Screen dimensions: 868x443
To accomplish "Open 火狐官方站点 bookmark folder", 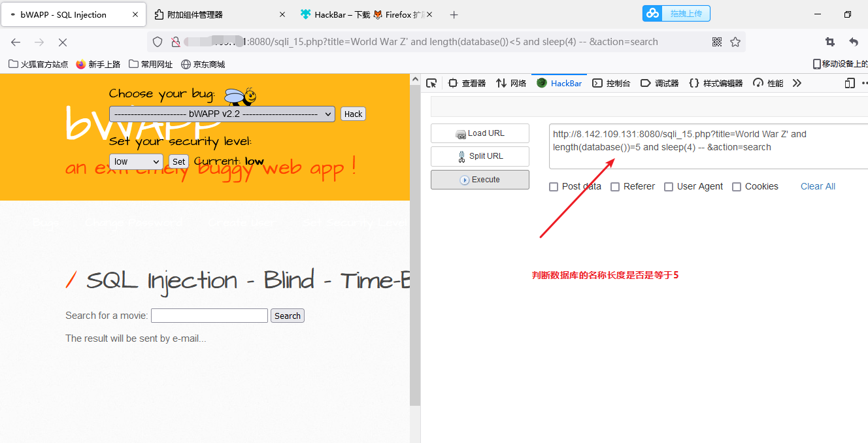I will point(38,64).
